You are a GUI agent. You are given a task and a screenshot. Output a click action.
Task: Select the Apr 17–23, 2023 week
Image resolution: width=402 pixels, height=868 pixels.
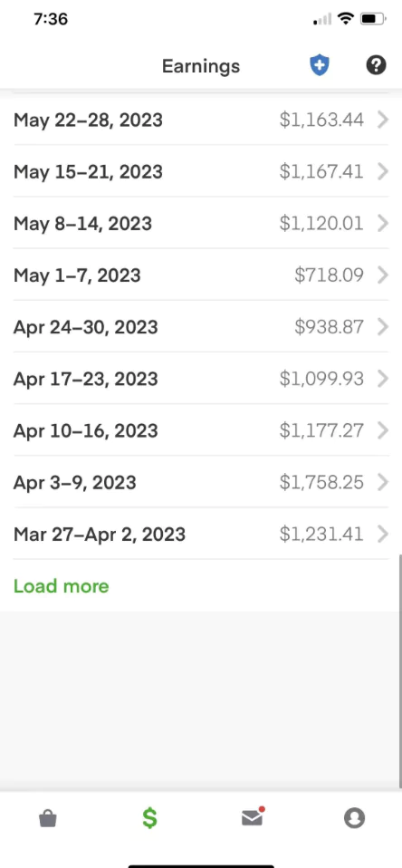[201, 379]
